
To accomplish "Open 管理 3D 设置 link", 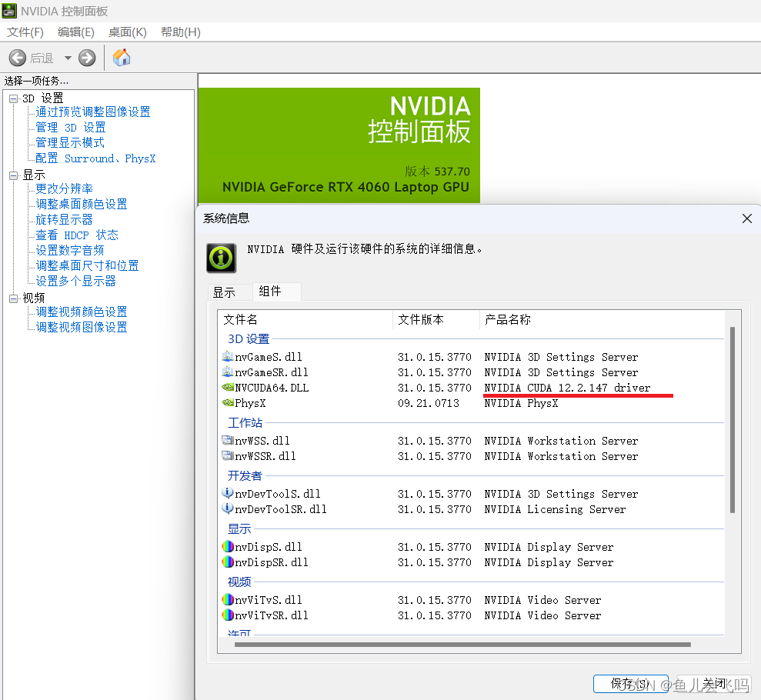I will point(70,128).
